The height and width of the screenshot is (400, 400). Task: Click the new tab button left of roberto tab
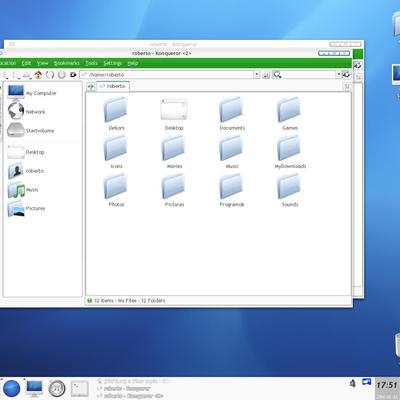coord(91,86)
